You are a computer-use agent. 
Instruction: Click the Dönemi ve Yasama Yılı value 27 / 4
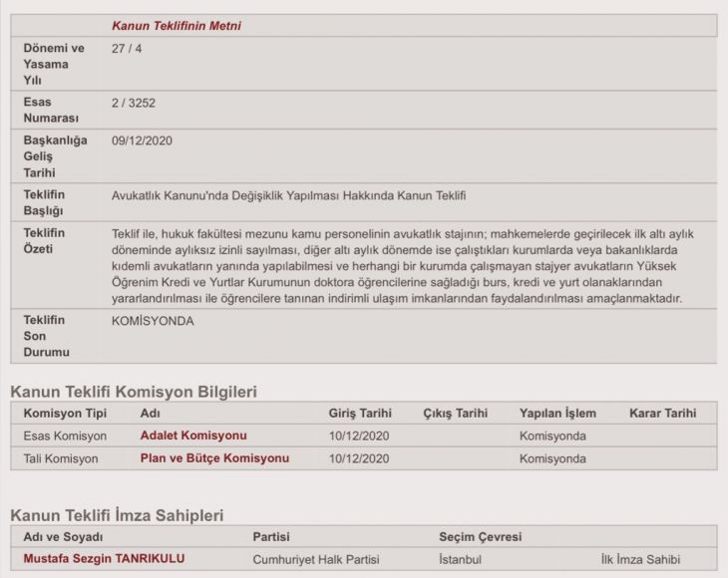(126, 48)
